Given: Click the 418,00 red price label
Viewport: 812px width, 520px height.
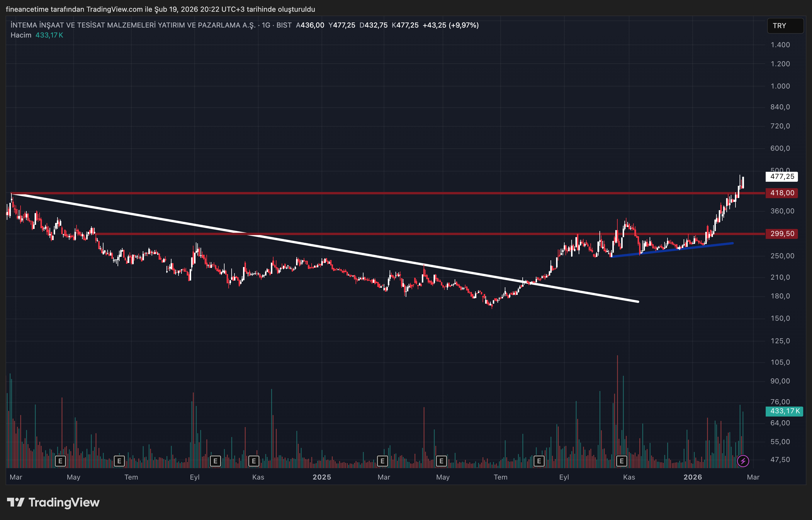Looking at the screenshot, I should (x=782, y=193).
